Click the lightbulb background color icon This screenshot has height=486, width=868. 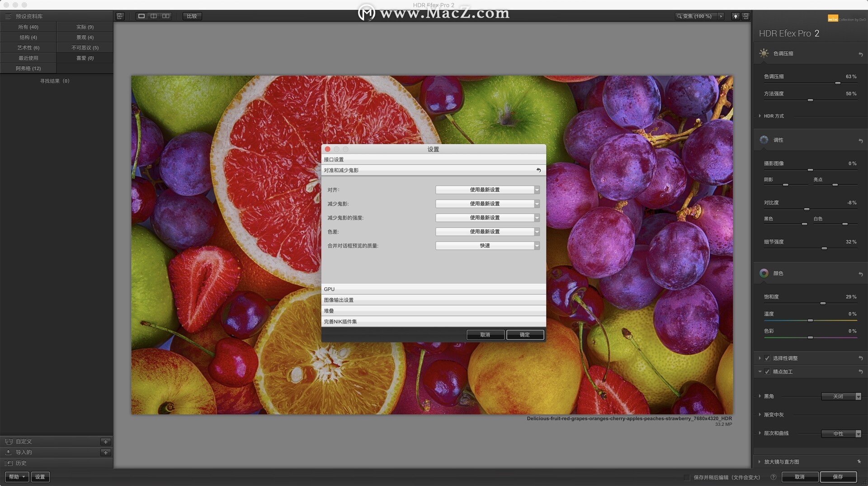click(x=736, y=16)
